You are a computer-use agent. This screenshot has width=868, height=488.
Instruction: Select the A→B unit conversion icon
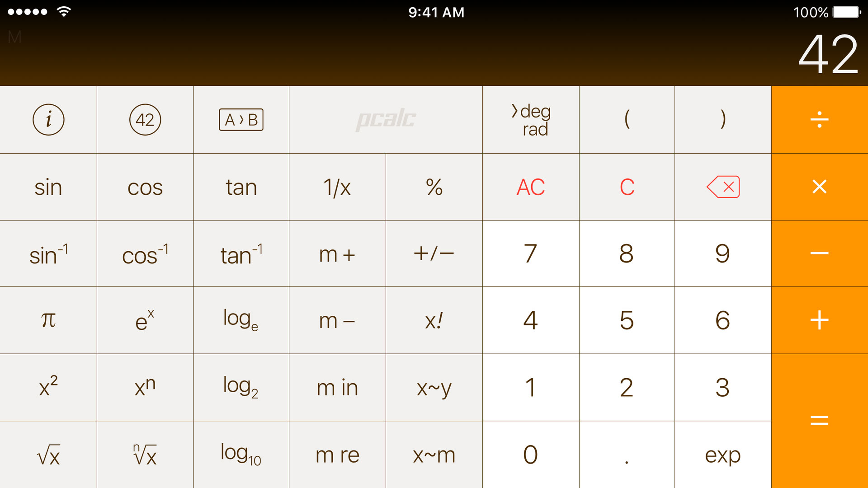click(241, 118)
